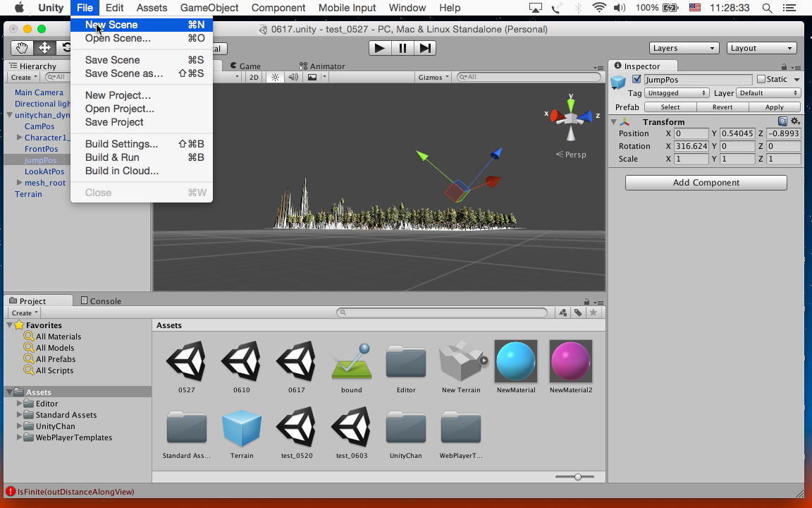Open Transform help reference icon
The width and height of the screenshot is (812, 508).
pyautogui.click(x=782, y=121)
